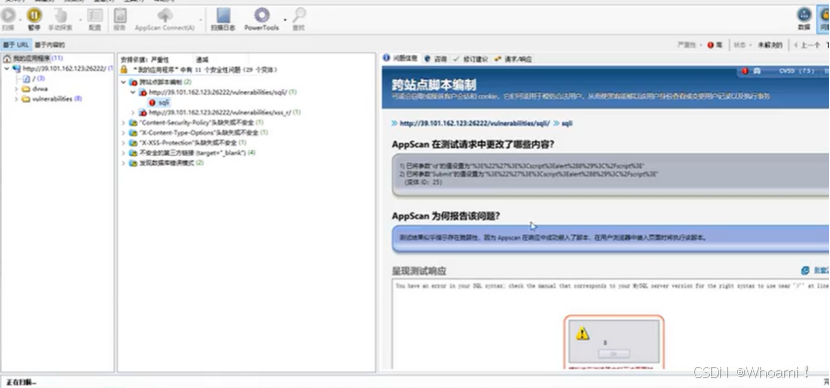The image size is (830, 388).
Task: Select the http://39.101.162.123:26222/ site node
Action: coord(64,69)
